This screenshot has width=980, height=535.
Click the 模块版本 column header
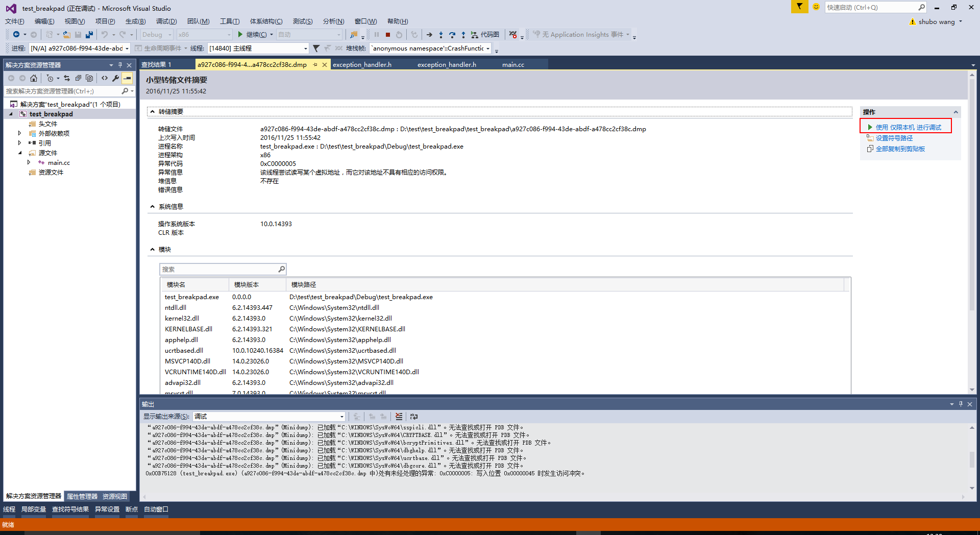(257, 285)
